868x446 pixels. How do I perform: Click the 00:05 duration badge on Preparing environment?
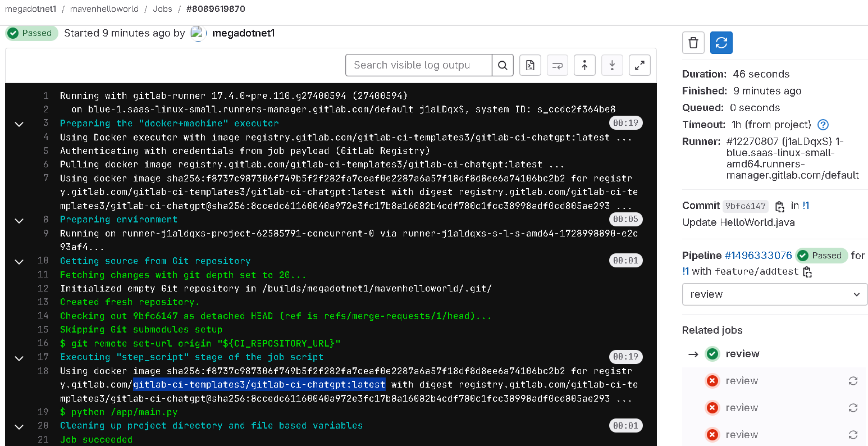tap(626, 219)
